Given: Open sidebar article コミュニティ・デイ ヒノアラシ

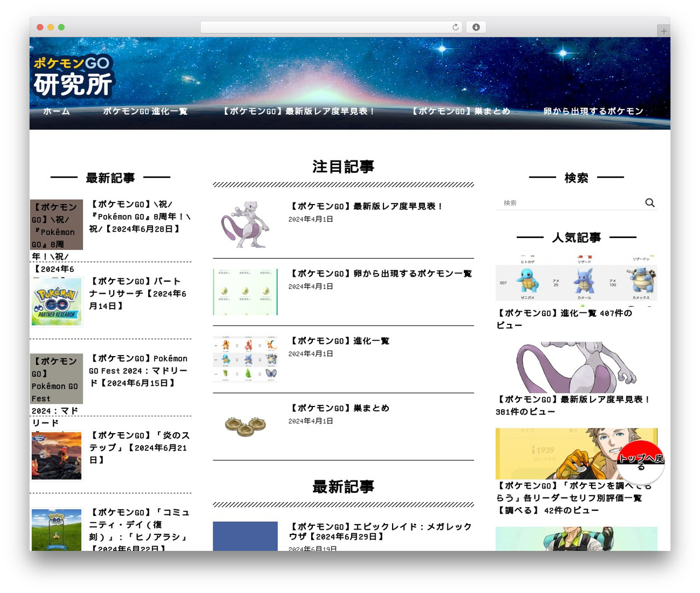Looking at the screenshot, I should pyautogui.click(x=139, y=530).
